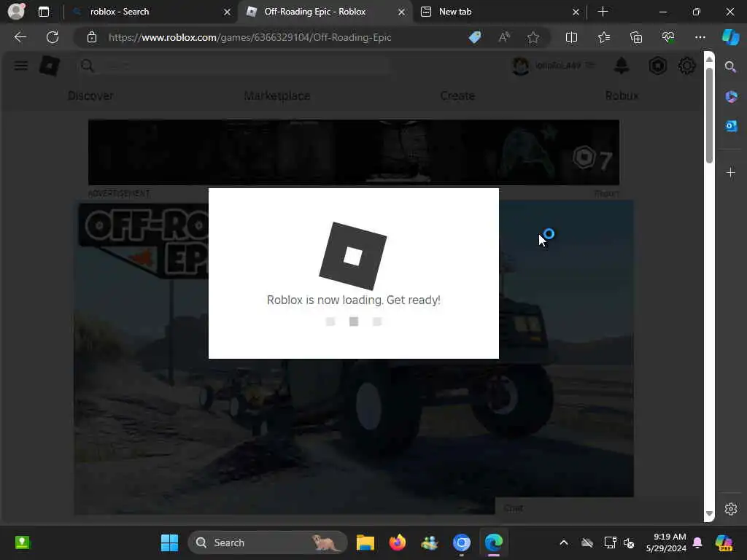The image size is (747, 560).
Task: Click the scrollbar down arrow
Action: tap(709, 514)
